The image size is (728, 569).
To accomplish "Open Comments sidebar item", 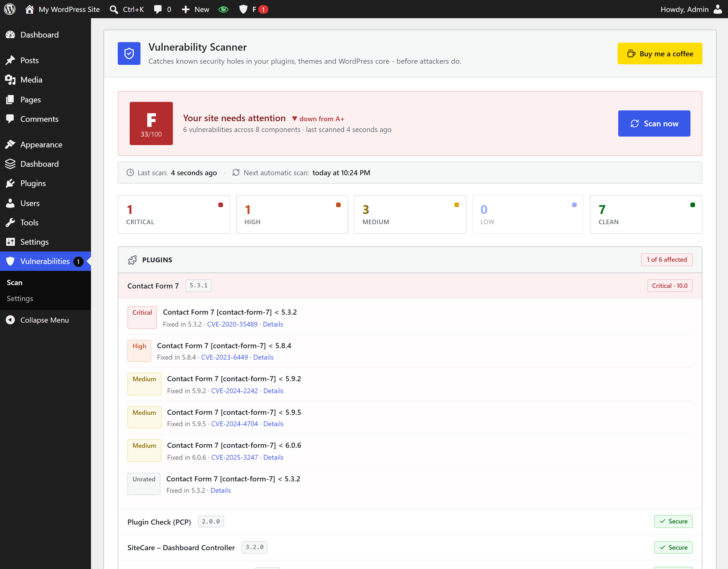I will (x=45, y=119).
